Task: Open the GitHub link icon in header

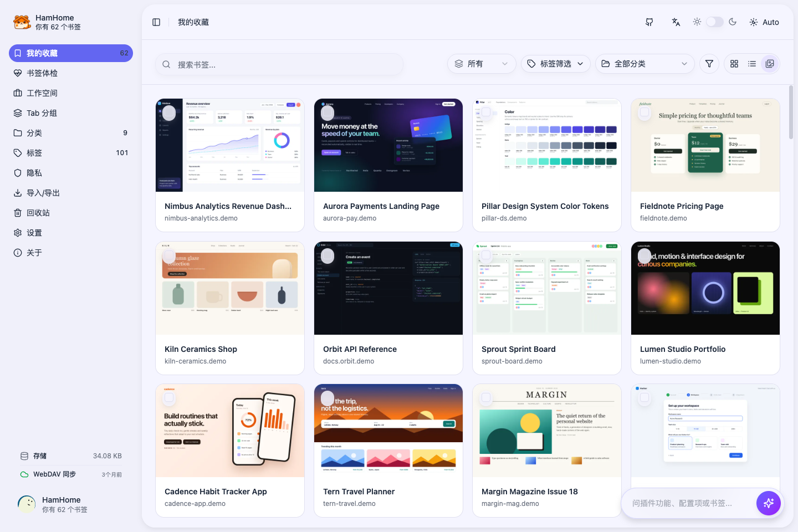Action: pyautogui.click(x=649, y=22)
